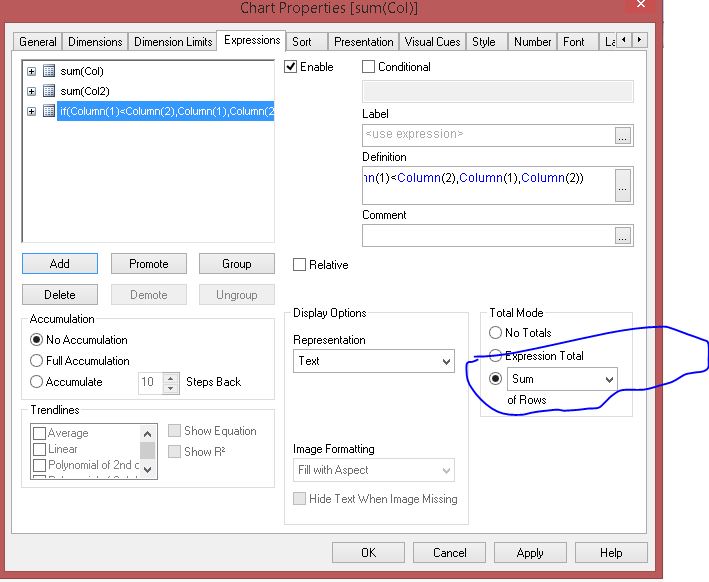Check Hide Text When Image Missing

[x=299, y=499]
